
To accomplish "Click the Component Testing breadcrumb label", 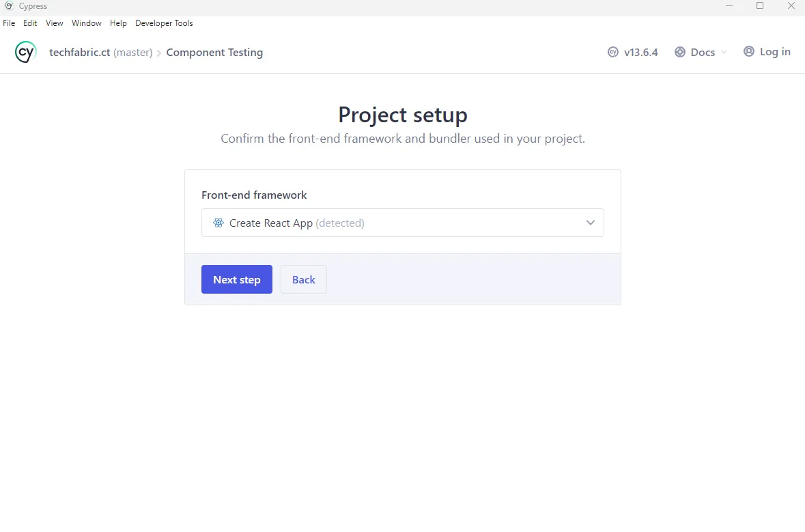I will [214, 52].
